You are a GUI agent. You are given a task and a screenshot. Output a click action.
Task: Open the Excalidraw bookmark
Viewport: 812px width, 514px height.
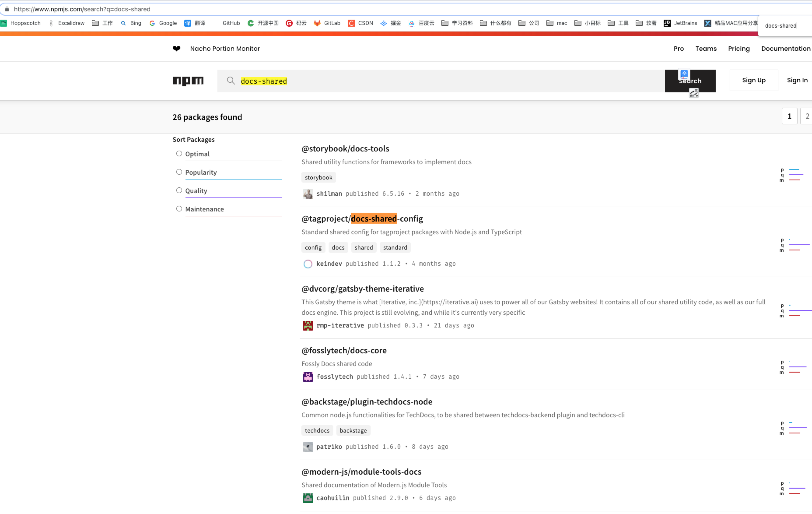click(x=66, y=23)
